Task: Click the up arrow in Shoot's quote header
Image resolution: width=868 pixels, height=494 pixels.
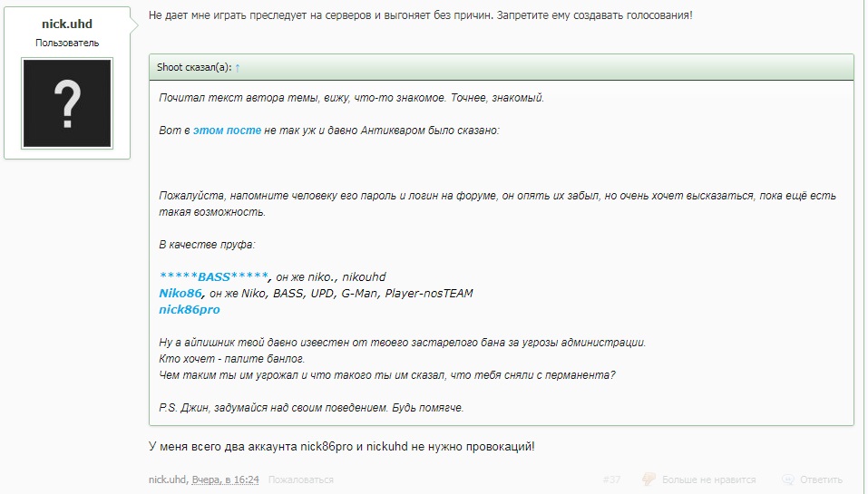Action: pyautogui.click(x=238, y=68)
